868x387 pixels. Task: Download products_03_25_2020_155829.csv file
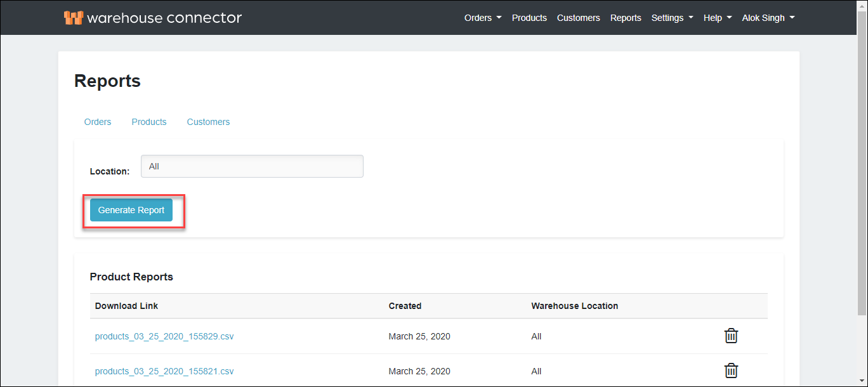164,336
